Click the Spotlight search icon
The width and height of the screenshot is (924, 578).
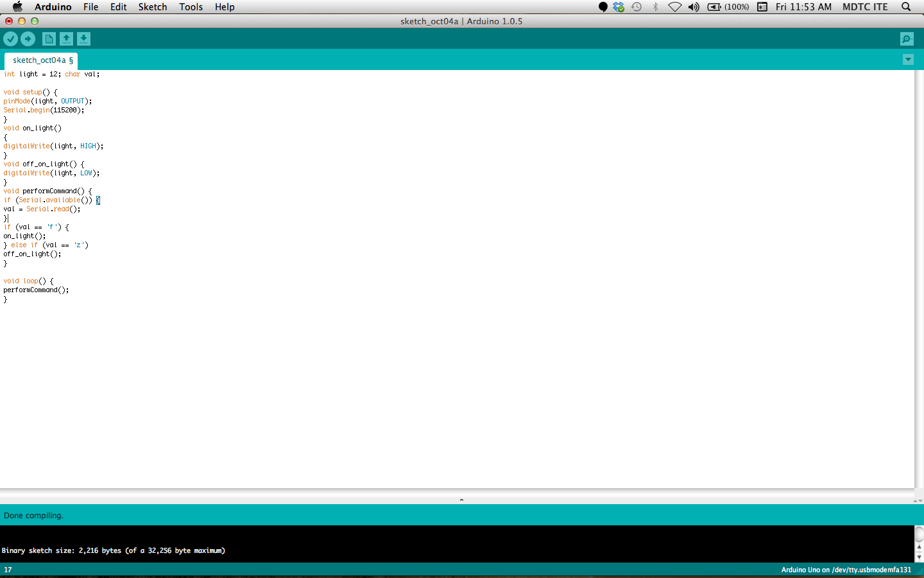[906, 6]
